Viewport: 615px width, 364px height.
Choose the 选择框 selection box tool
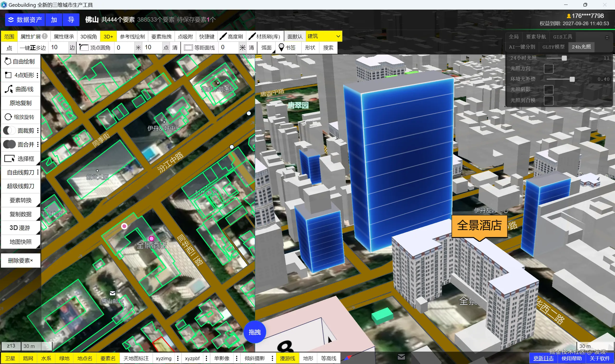point(21,159)
